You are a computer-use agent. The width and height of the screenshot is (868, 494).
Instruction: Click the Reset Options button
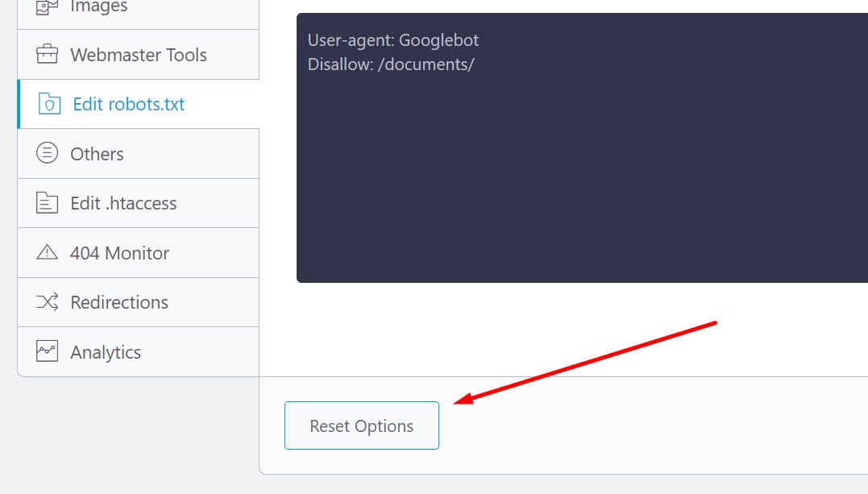361,425
